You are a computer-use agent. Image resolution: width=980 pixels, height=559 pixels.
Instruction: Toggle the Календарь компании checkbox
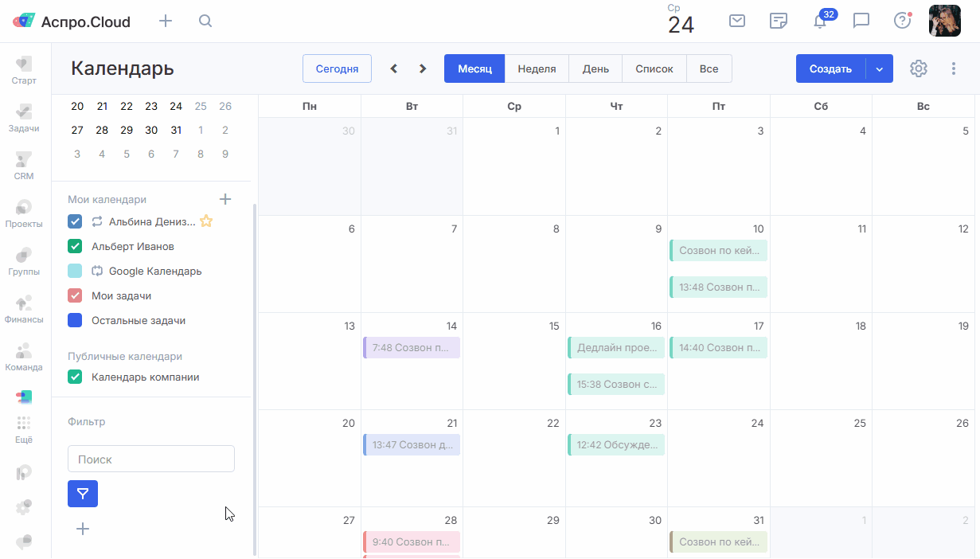coord(75,377)
